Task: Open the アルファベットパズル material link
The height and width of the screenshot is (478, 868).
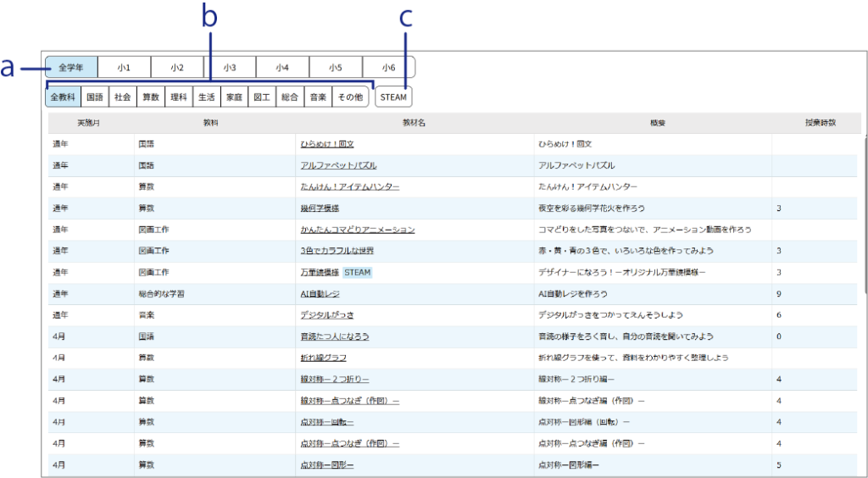Action: point(338,165)
